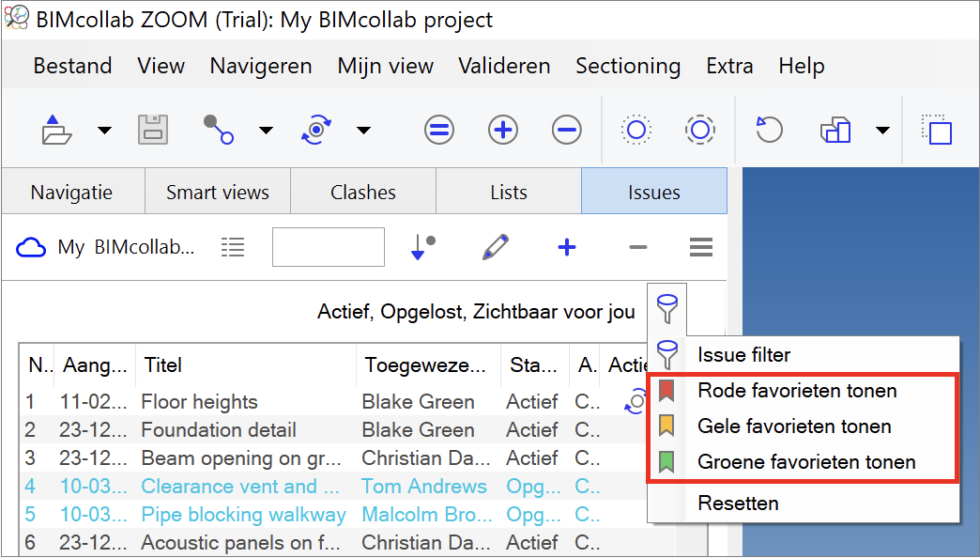
Task: Click the selection box toolbar icon
Action: [936, 130]
